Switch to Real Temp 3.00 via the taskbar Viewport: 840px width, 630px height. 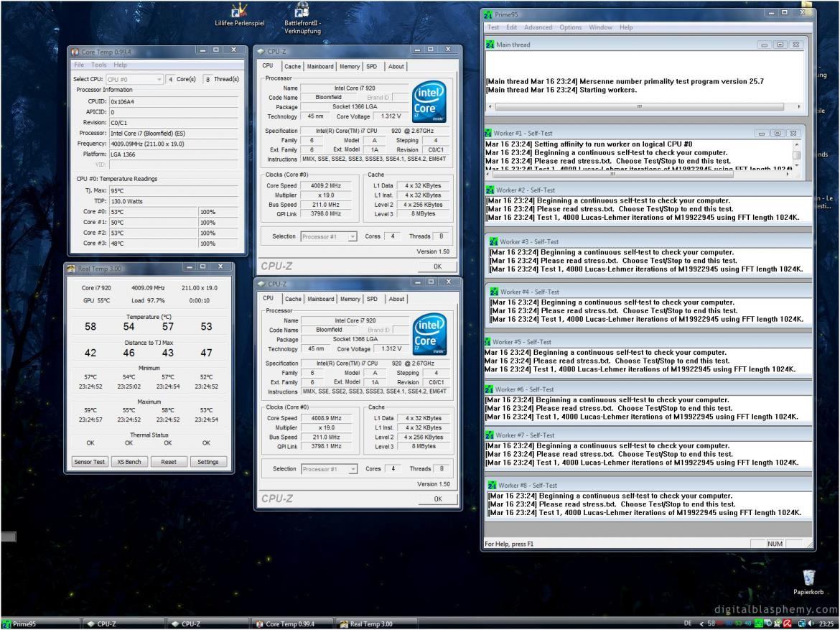coord(377,624)
